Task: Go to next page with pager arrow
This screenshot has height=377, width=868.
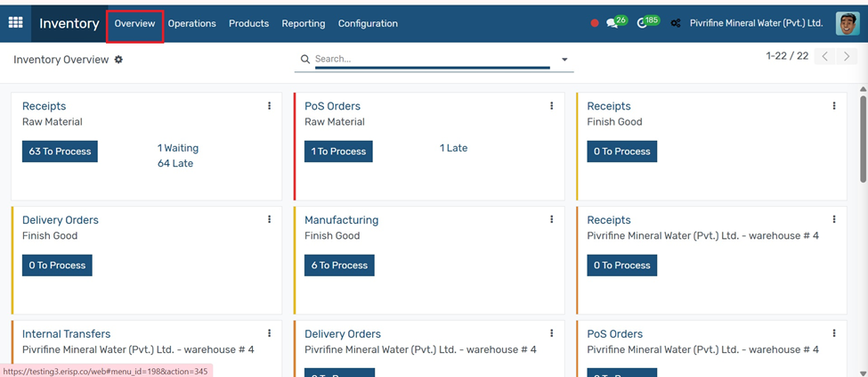Action: point(847,56)
